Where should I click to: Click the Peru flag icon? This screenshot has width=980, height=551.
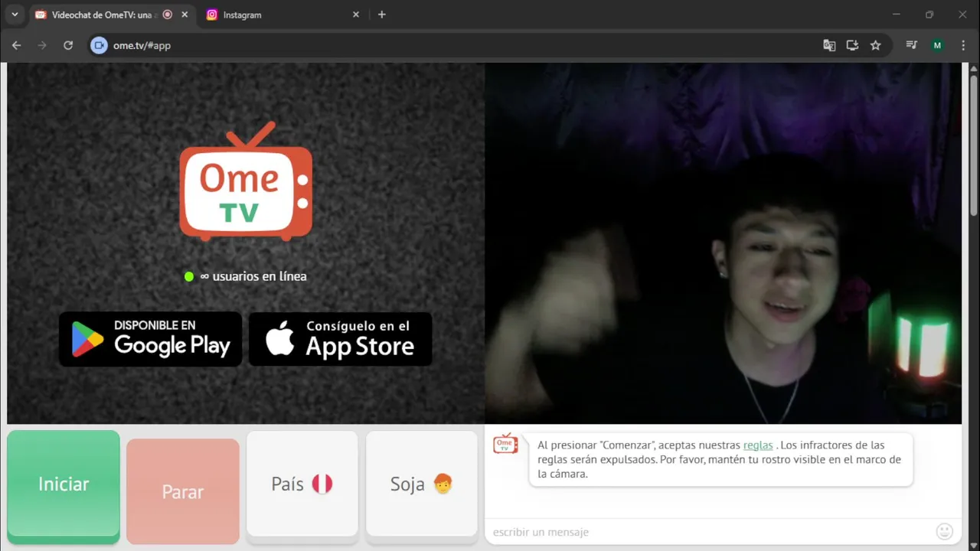[322, 484]
